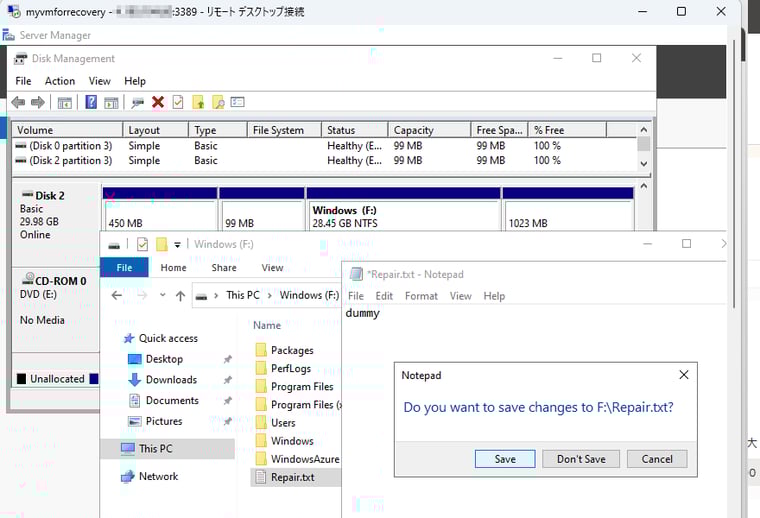
Task: Open Action menu in Disk Management
Action: pyautogui.click(x=60, y=81)
